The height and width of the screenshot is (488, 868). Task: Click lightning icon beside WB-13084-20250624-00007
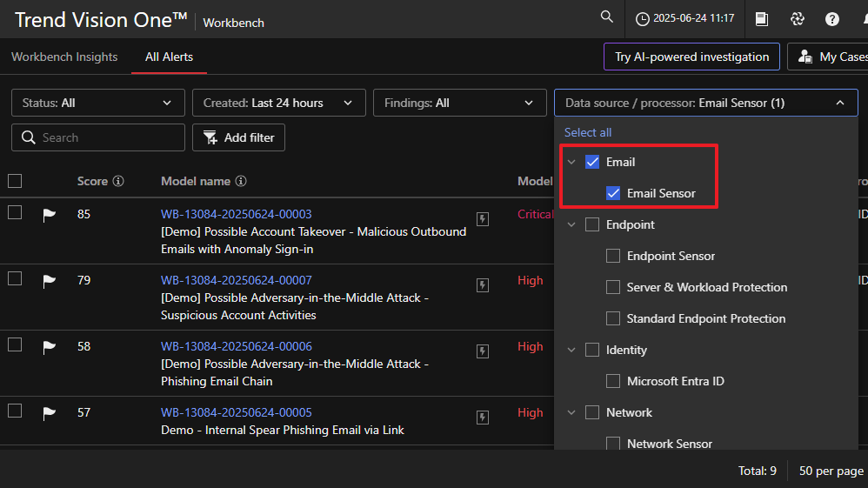(x=483, y=285)
